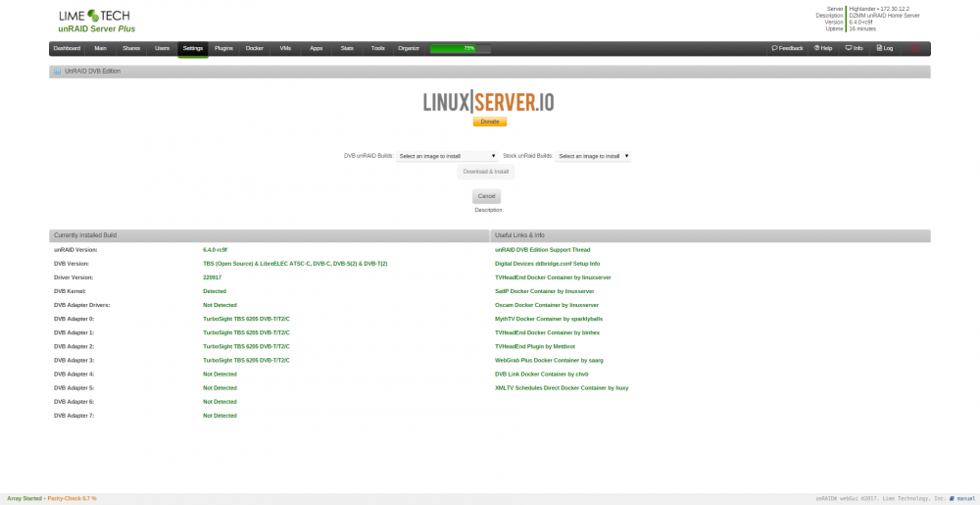Open the Apps tab
Image resolution: width=980 pixels, height=505 pixels.
coord(317,48)
